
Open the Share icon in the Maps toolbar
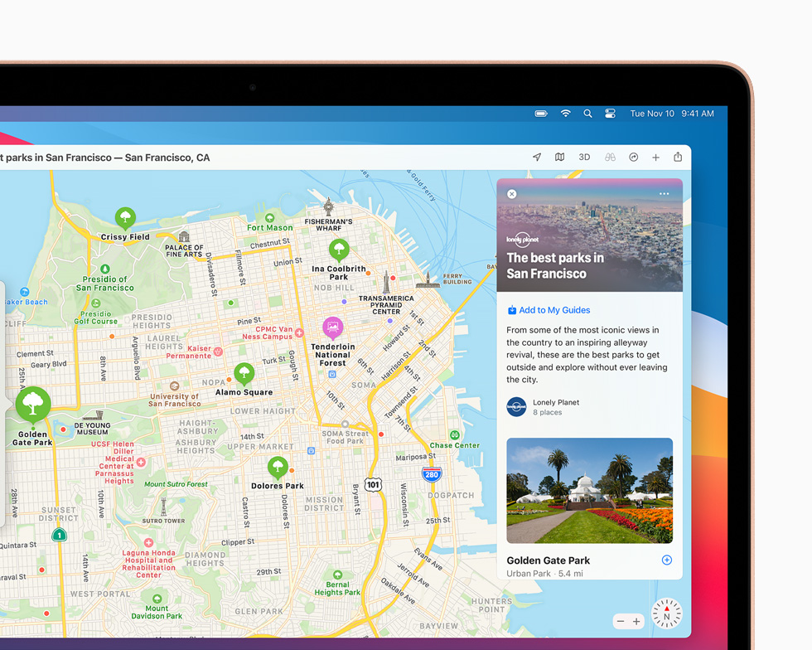click(678, 157)
